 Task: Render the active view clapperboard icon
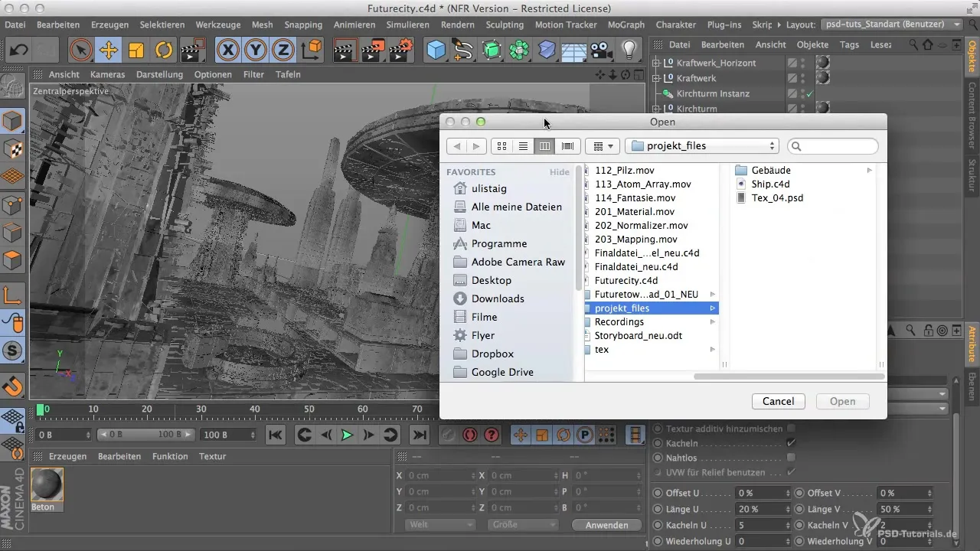pos(345,51)
